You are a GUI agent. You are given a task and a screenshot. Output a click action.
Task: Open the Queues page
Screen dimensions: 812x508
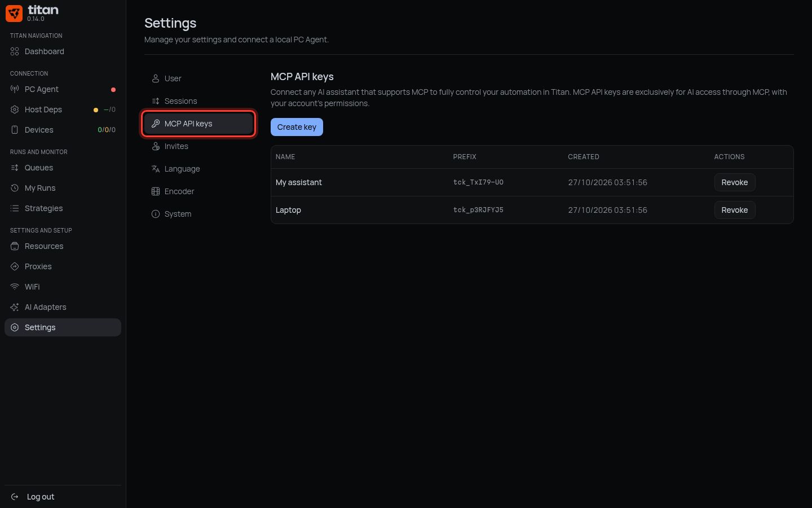pos(63,168)
